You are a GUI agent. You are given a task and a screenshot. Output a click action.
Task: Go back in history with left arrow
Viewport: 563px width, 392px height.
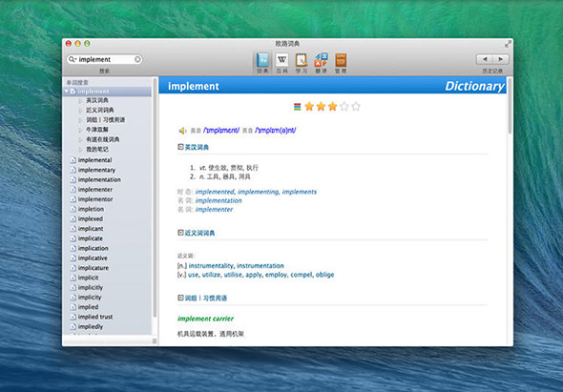485,59
